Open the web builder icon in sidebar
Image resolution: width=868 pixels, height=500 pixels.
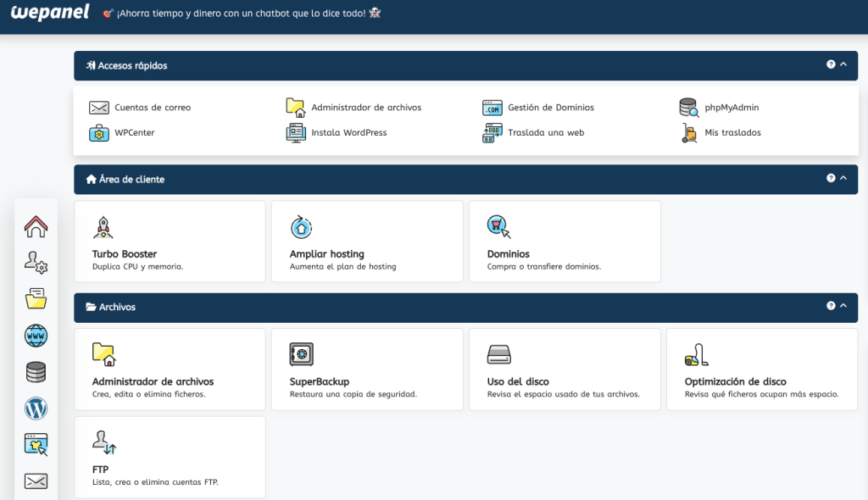pyautogui.click(x=36, y=445)
